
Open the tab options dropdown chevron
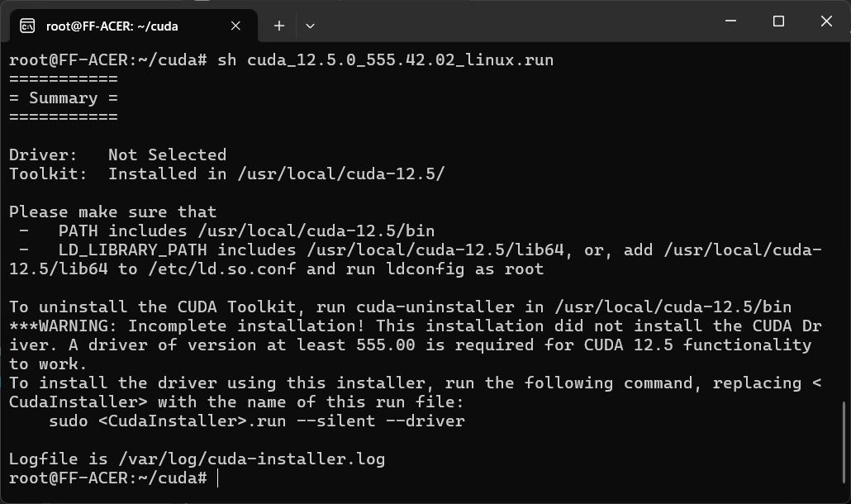pos(310,26)
